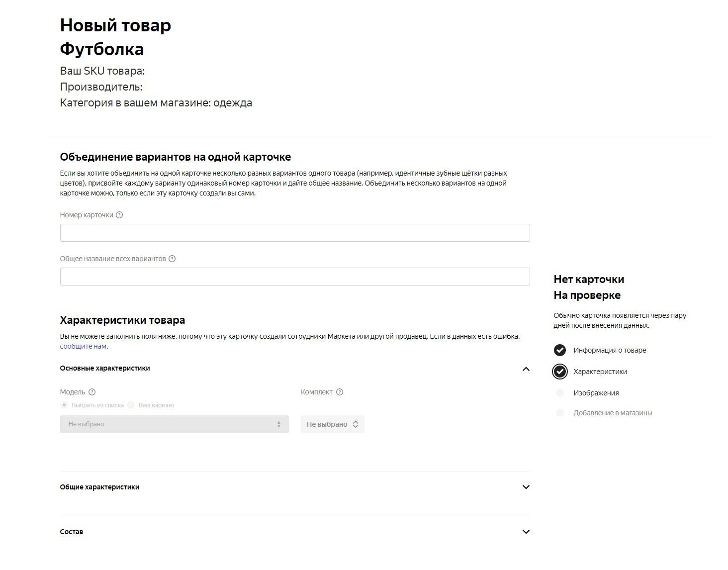Expand the Состав section chevron
Image resolution: width=728 pixels, height=570 pixels.
point(526,532)
